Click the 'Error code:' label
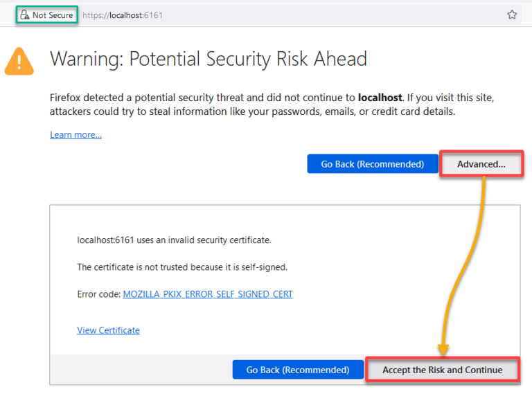 pyautogui.click(x=99, y=294)
